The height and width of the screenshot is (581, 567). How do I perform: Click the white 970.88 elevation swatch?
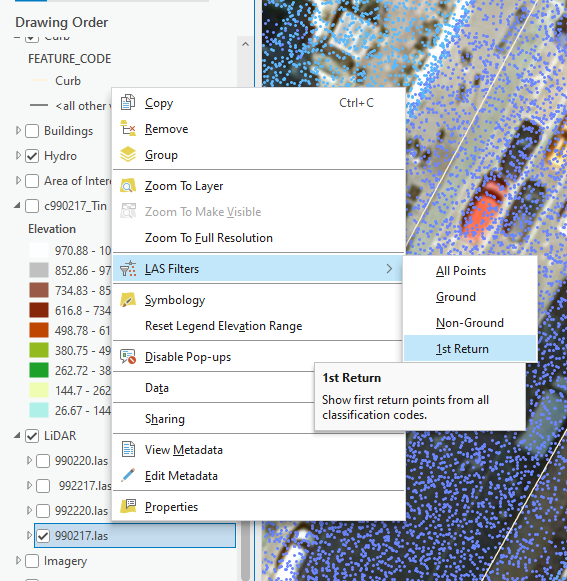coord(39,250)
